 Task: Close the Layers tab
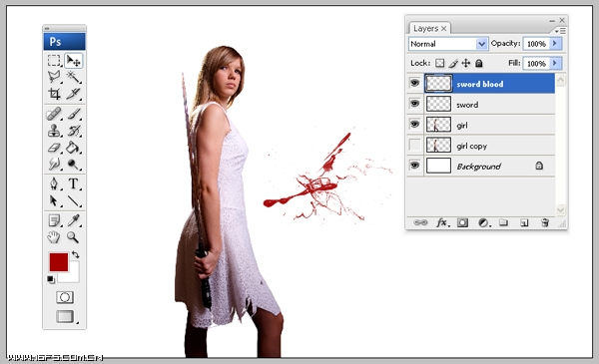pos(444,29)
